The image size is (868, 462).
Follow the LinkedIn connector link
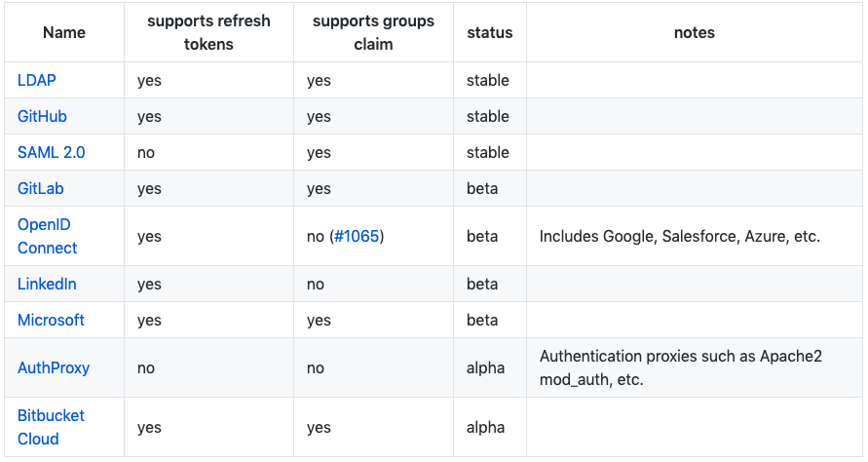coord(47,284)
